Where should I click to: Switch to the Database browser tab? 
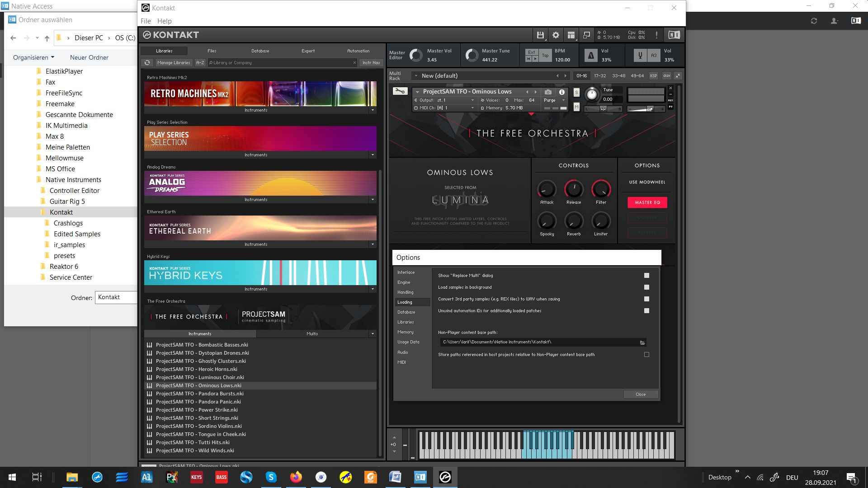point(260,51)
